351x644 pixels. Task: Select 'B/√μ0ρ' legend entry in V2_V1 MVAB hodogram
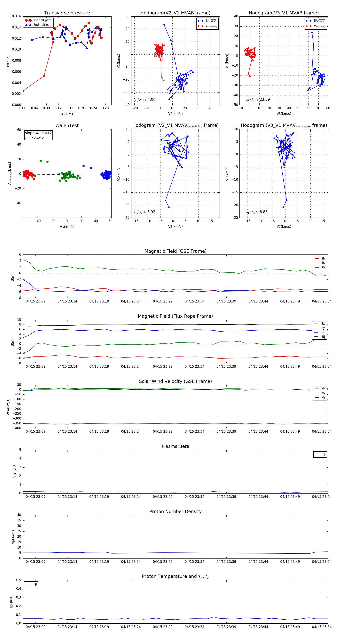coord(207,21)
